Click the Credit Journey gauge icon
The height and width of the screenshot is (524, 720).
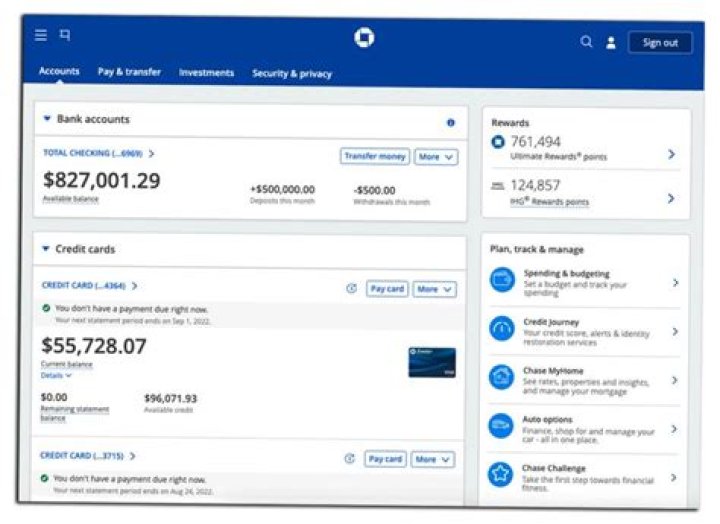point(502,329)
